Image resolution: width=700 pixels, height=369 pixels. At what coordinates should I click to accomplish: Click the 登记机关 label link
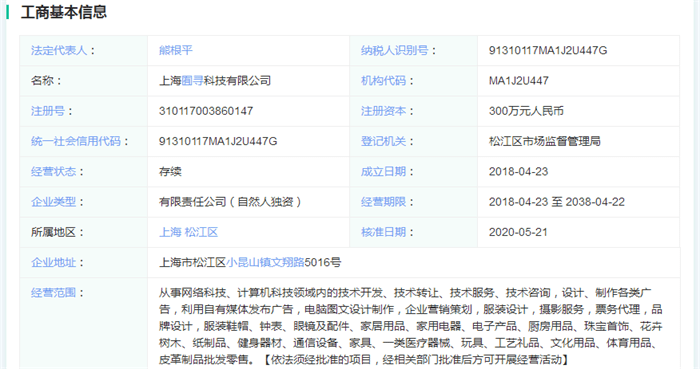tap(383, 141)
